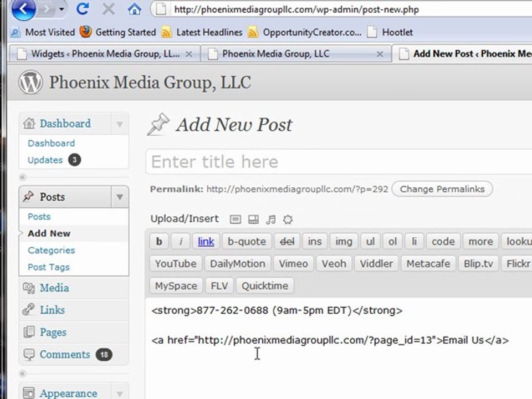Click the Add Audio music note icon

click(271, 219)
